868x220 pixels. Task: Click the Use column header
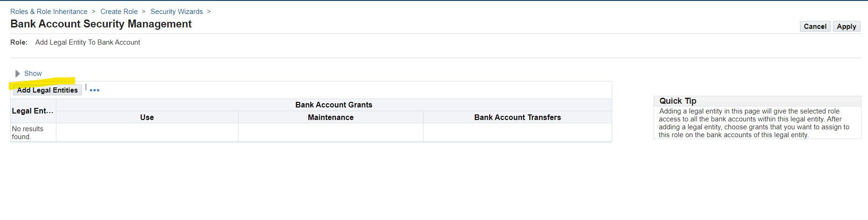147,117
